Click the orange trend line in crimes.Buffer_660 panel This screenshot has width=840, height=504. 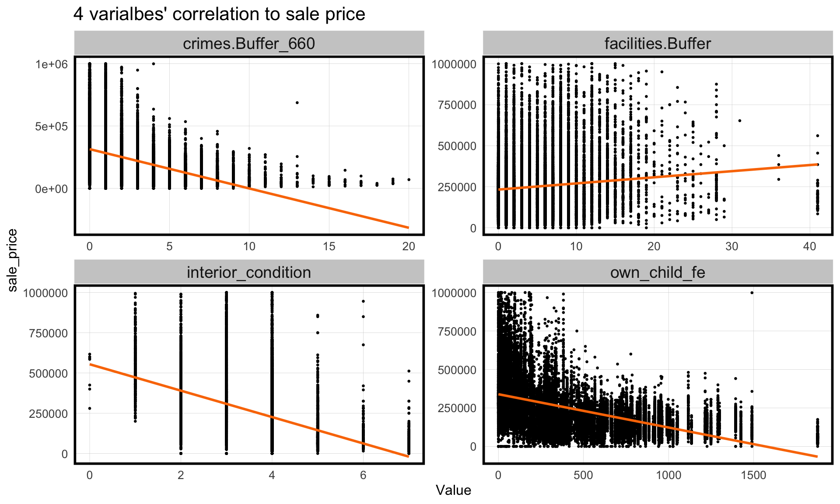pos(249,188)
